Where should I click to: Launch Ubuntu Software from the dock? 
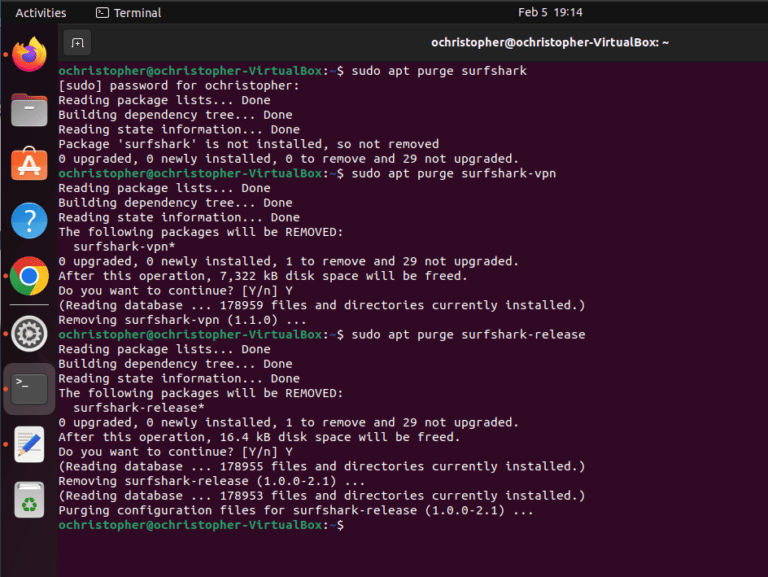click(x=29, y=164)
